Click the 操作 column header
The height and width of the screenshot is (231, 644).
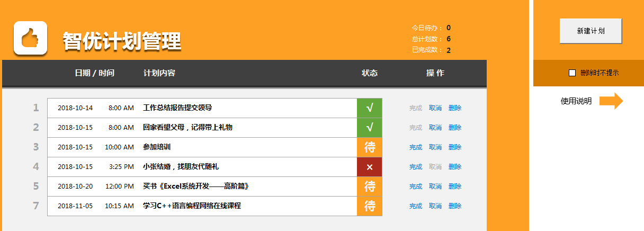coord(435,73)
